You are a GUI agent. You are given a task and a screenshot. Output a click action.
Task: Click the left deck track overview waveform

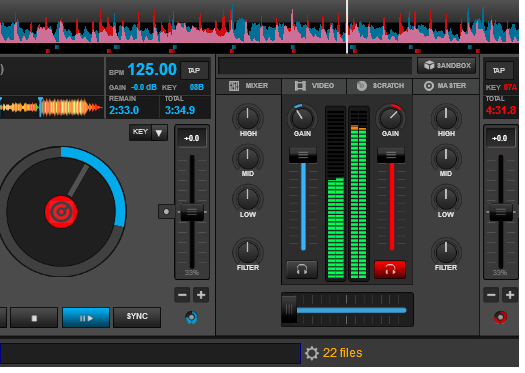click(x=52, y=107)
